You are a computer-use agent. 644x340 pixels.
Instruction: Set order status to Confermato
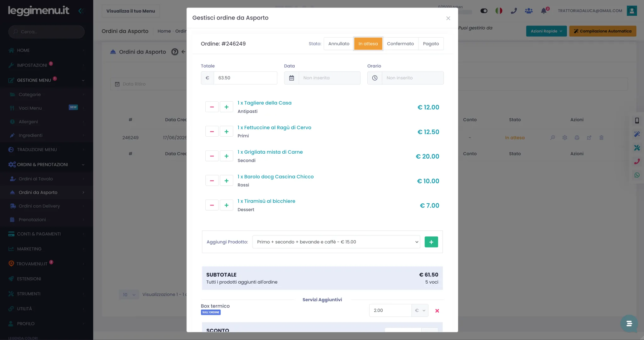(400, 43)
